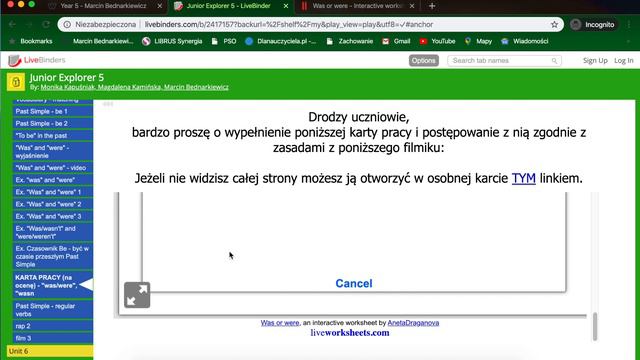Click the Options button
The width and height of the screenshot is (640, 360).
pos(424,60)
